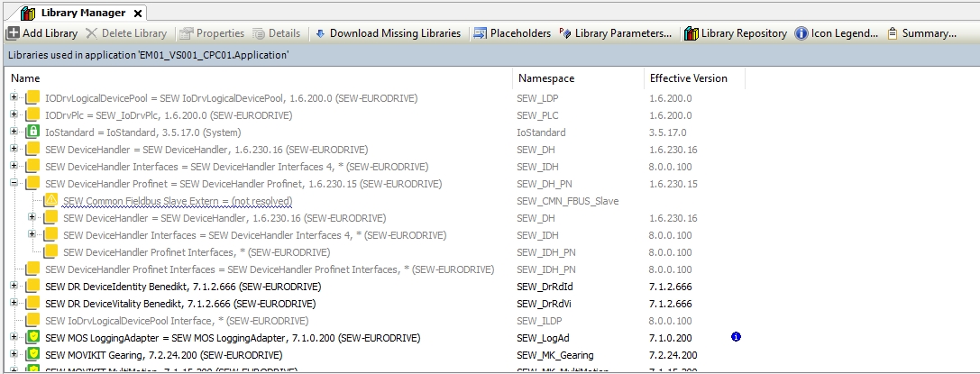Click the green shield icon of IoStandard
The image size is (980, 374).
click(32, 132)
